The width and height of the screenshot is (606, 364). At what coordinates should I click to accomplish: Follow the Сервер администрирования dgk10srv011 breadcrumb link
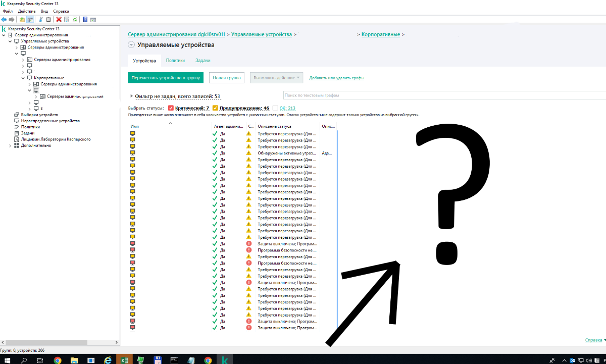point(176,34)
